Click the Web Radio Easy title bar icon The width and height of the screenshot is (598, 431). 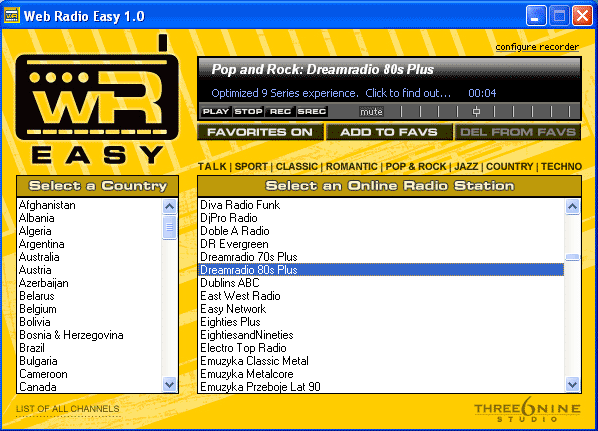click(11, 16)
